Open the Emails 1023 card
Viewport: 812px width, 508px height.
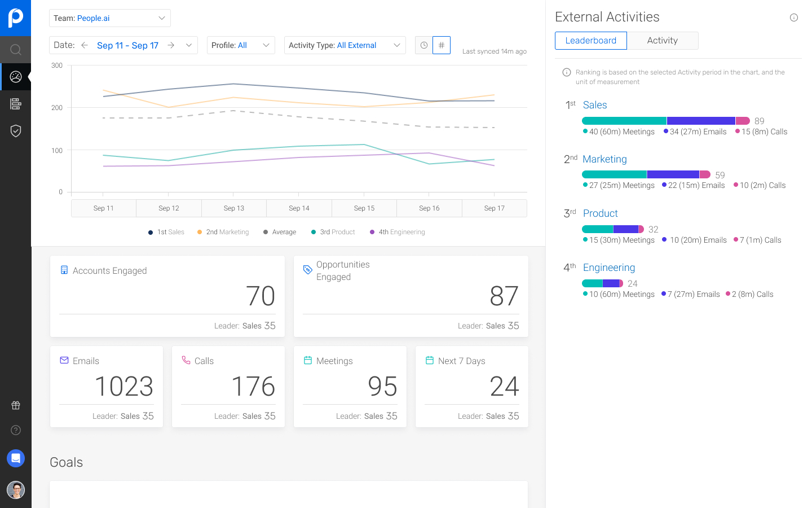(107, 387)
